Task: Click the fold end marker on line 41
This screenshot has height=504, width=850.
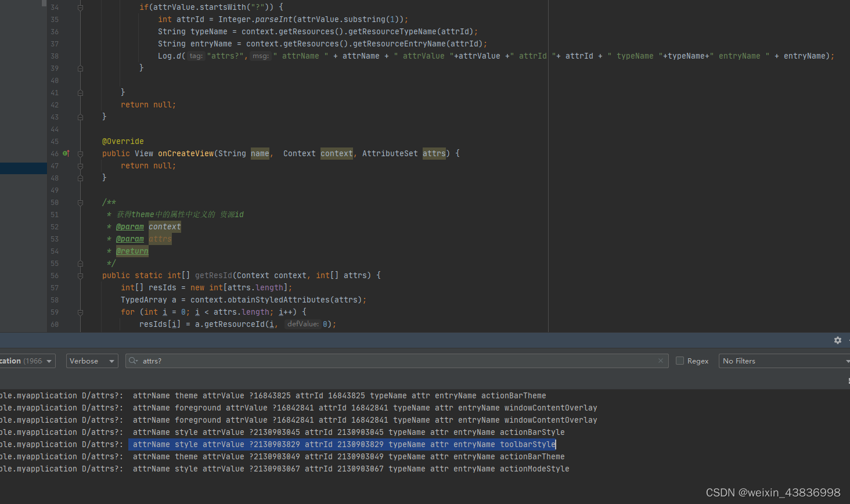Action: [x=80, y=93]
